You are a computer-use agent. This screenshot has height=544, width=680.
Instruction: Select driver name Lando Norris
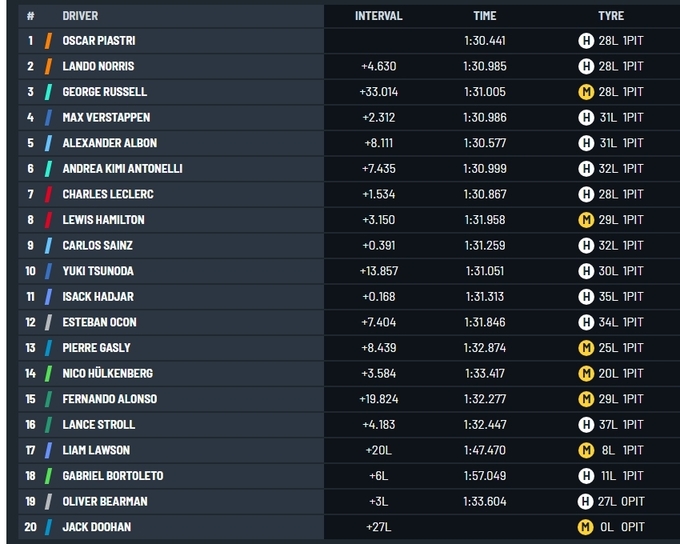[x=98, y=67]
